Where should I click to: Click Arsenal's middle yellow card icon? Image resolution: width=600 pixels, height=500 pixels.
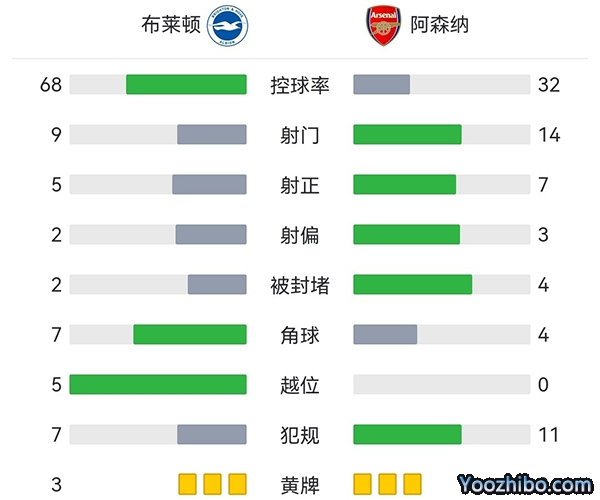[x=388, y=485]
